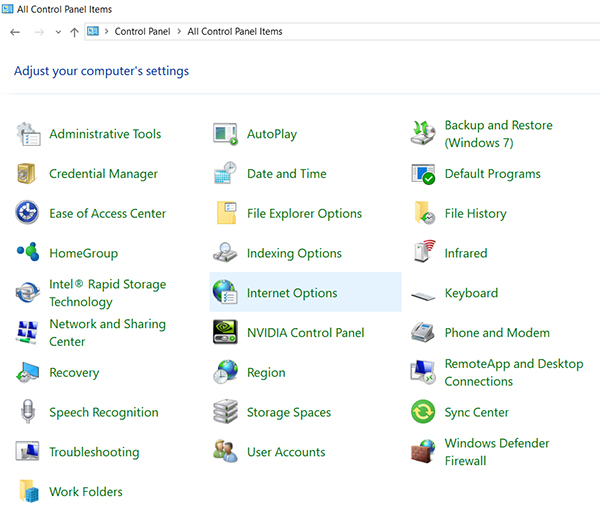This screenshot has width=600, height=515.
Task: Click Network and Sharing Center icon
Action: pos(28,332)
